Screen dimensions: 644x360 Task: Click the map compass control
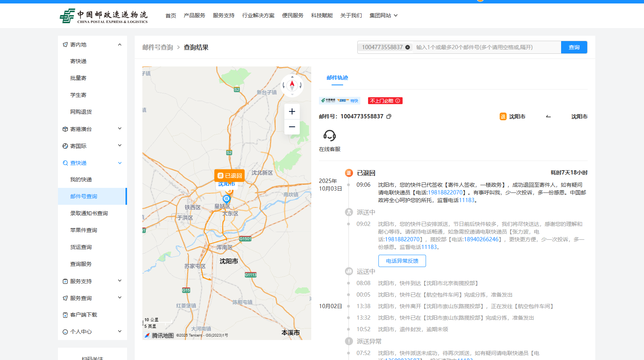[x=292, y=85]
